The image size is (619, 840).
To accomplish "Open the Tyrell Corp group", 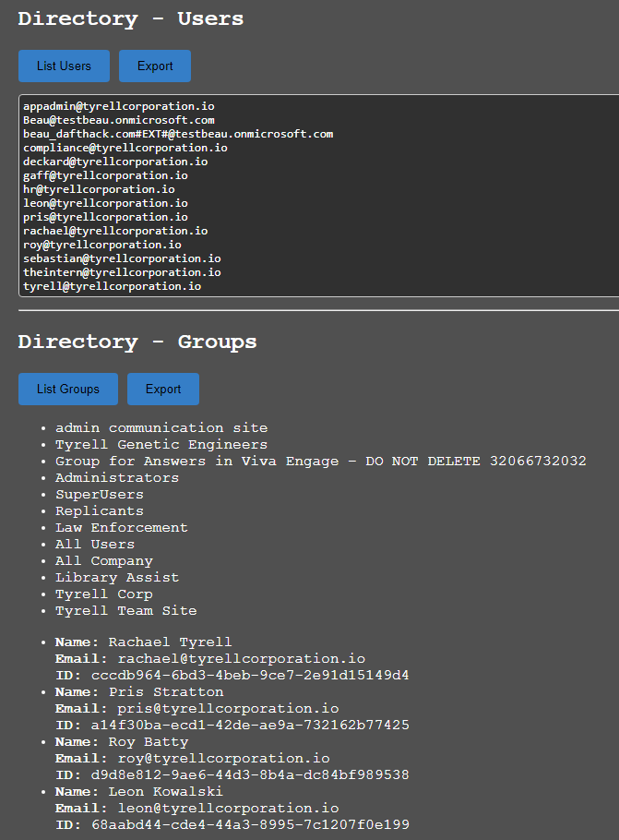I will pos(104,594).
